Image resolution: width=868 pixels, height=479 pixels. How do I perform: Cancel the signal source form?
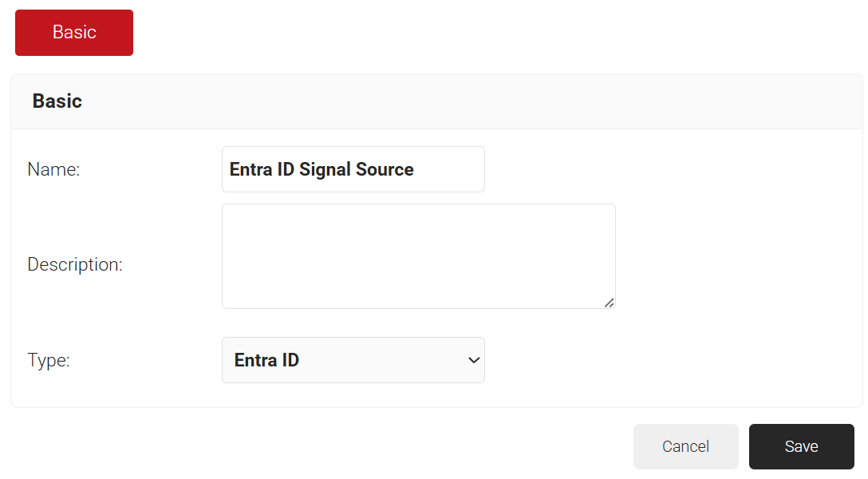tap(685, 446)
